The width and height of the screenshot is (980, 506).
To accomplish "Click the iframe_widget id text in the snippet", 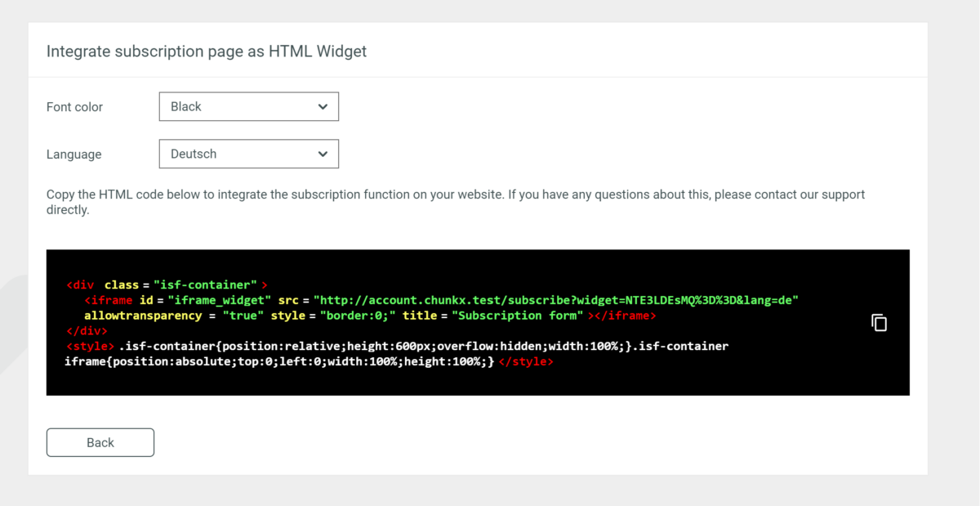I will [216, 299].
